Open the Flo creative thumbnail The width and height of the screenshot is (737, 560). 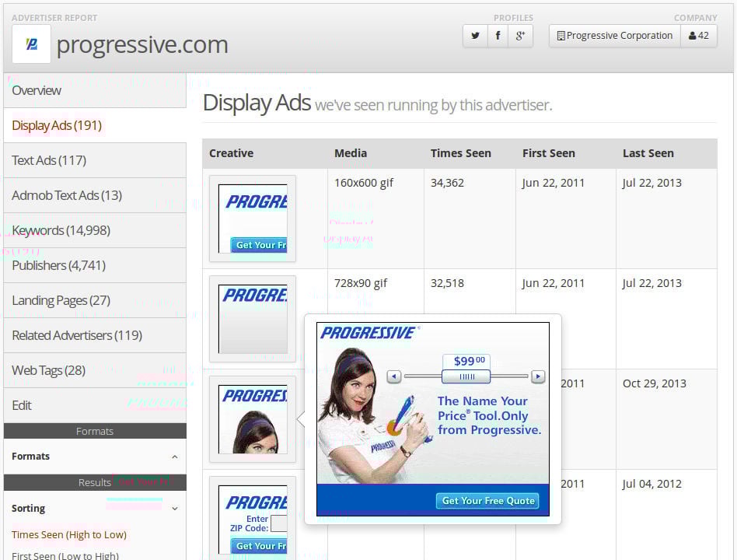coord(253,419)
